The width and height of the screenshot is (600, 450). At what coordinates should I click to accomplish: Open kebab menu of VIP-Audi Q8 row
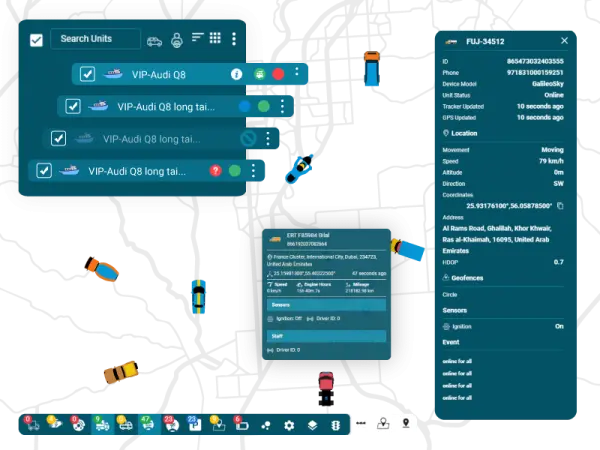point(297,72)
